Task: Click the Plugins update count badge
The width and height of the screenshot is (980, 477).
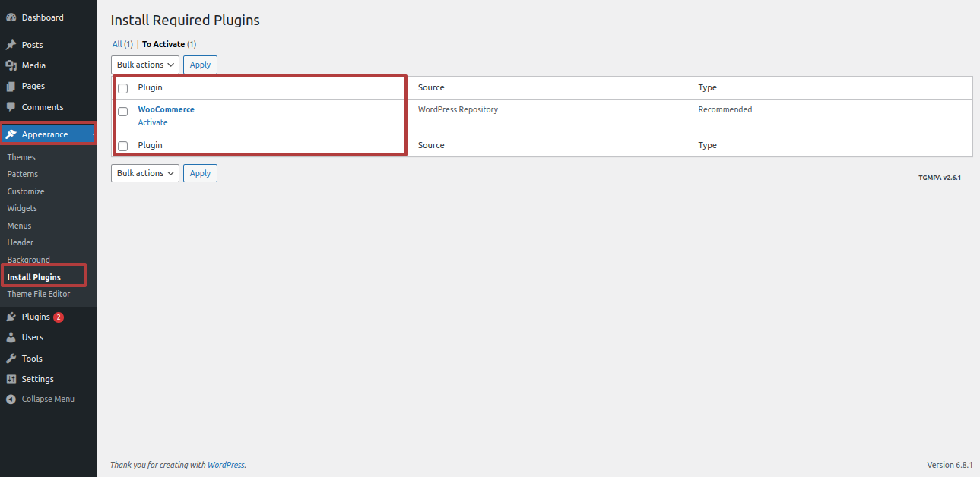Action: coord(59,317)
